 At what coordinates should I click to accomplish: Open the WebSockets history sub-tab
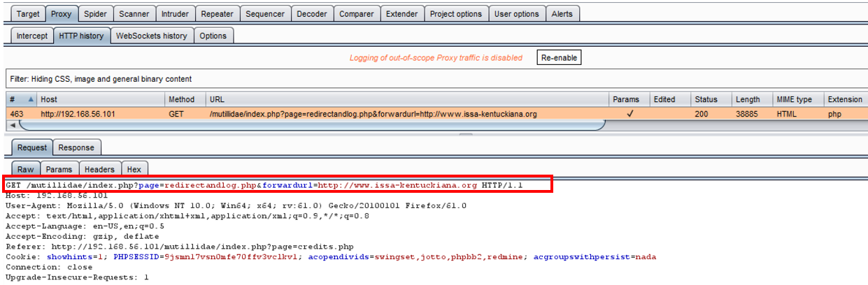[x=151, y=36]
